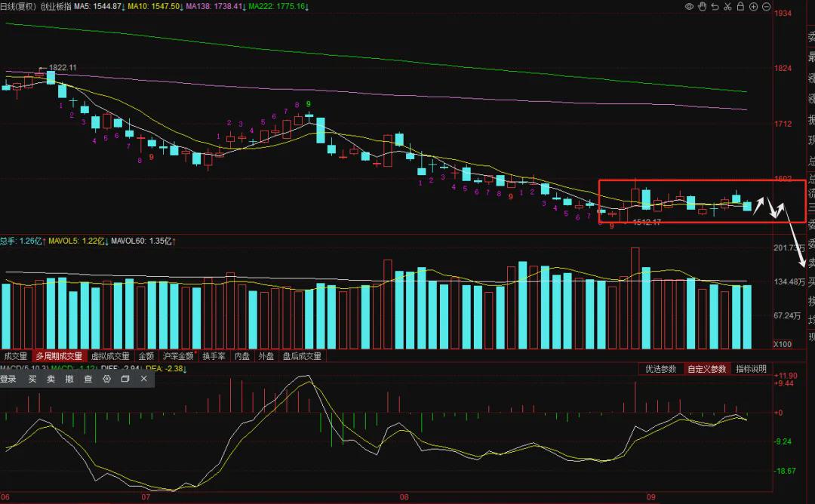Viewport: 815px width, 504px height.
Task: Select the 虚拟成交量 tab
Action: click(110, 356)
